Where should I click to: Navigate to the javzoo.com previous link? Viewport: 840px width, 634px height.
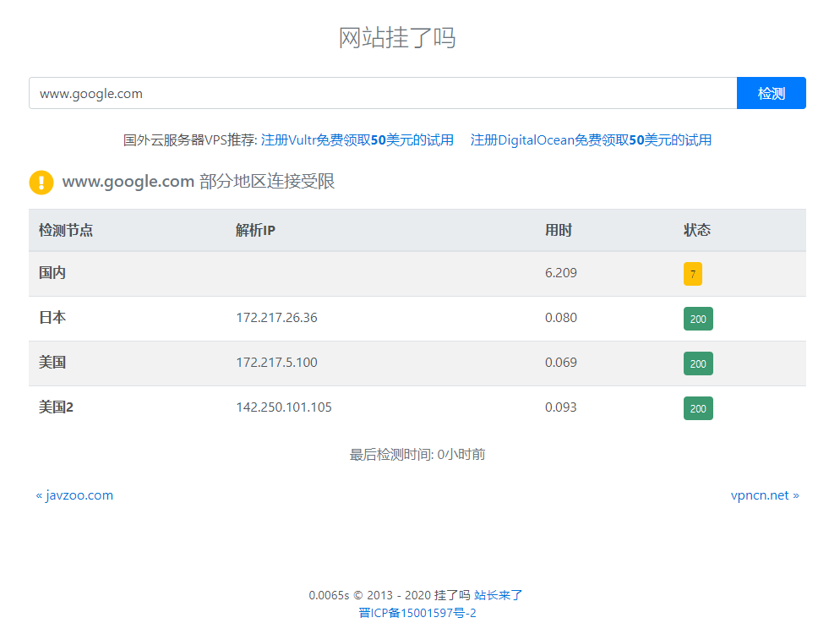[x=75, y=495]
